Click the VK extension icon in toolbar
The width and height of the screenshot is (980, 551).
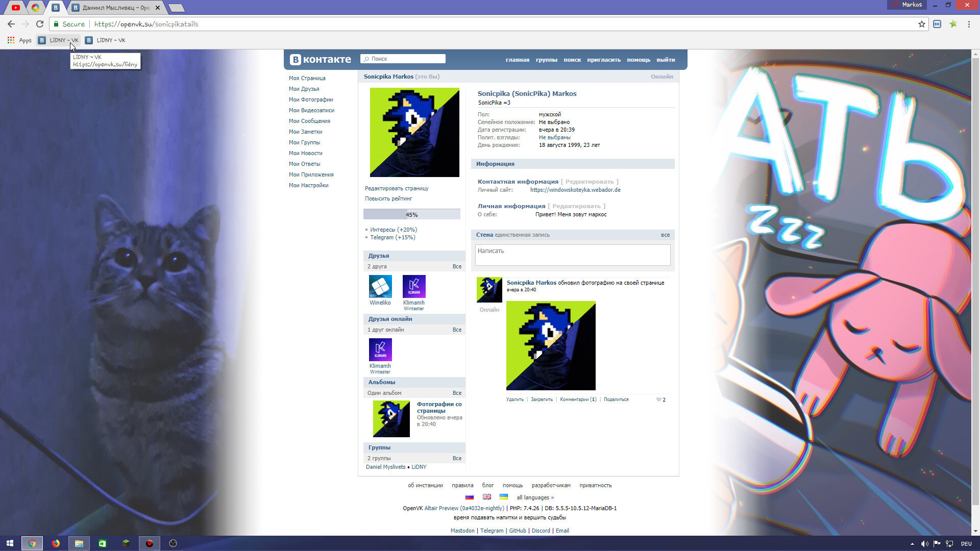[x=937, y=24]
